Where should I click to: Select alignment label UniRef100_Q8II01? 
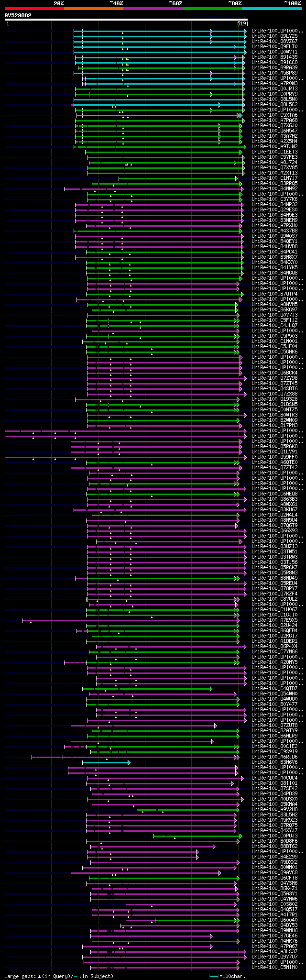(x=274, y=783)
